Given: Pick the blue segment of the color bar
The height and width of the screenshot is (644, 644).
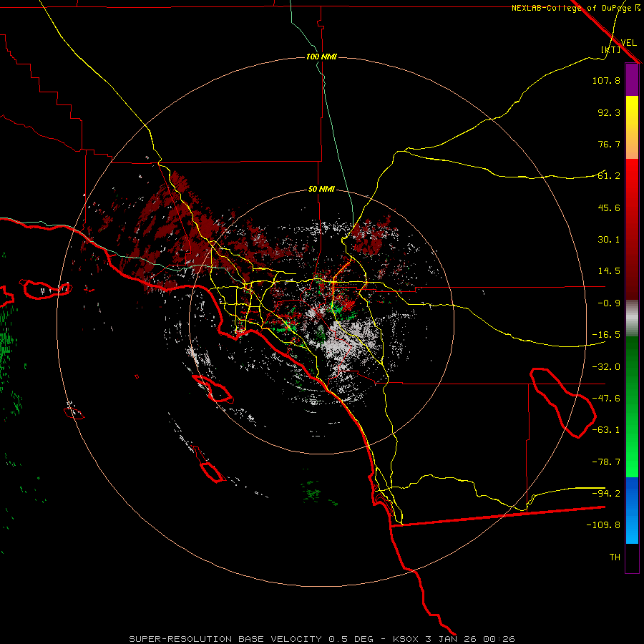Looking at the screenshot, I should (632, 510).
